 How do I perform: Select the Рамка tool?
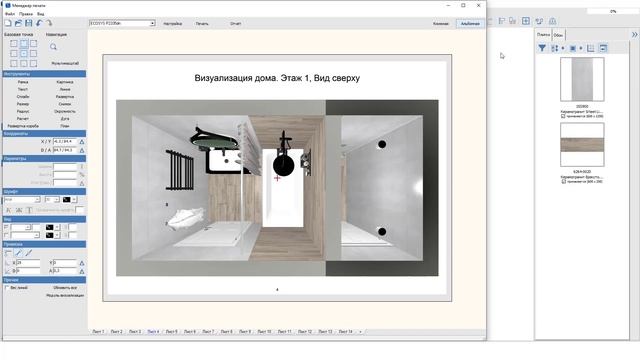(23, 82)
